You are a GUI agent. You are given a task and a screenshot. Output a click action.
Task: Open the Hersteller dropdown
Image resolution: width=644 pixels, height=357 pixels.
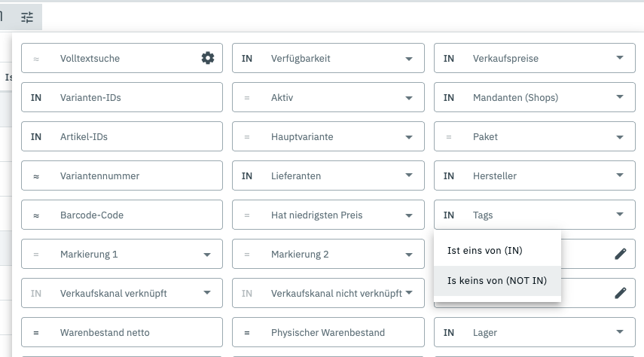click(x=620, y=175)
